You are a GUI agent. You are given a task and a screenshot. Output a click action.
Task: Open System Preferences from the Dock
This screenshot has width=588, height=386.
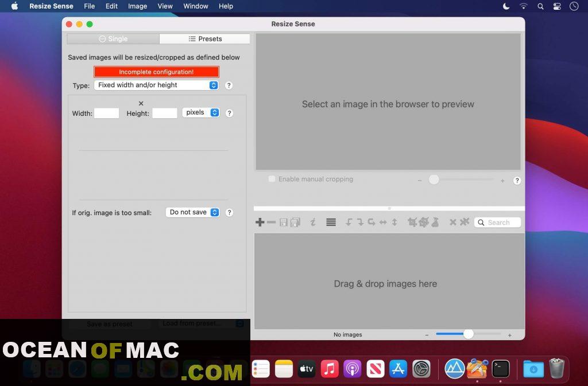tap(421, 369)
